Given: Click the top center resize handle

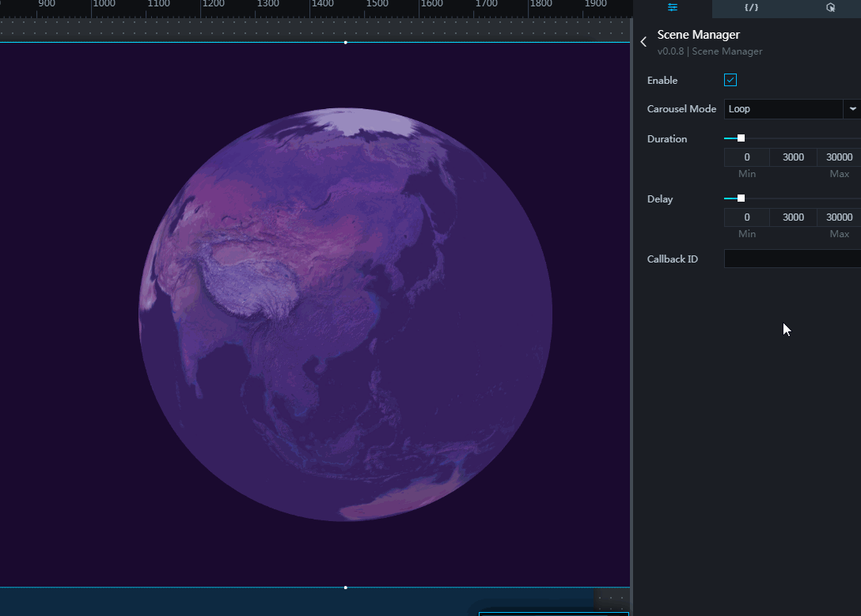Looking at the screenshot, I should [x=345, y=42].
